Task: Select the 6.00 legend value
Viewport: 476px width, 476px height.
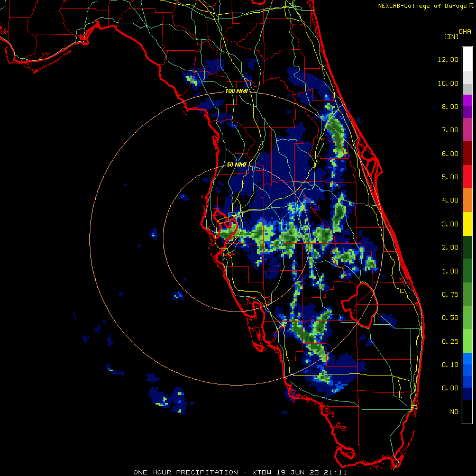Action: point(450,153)
